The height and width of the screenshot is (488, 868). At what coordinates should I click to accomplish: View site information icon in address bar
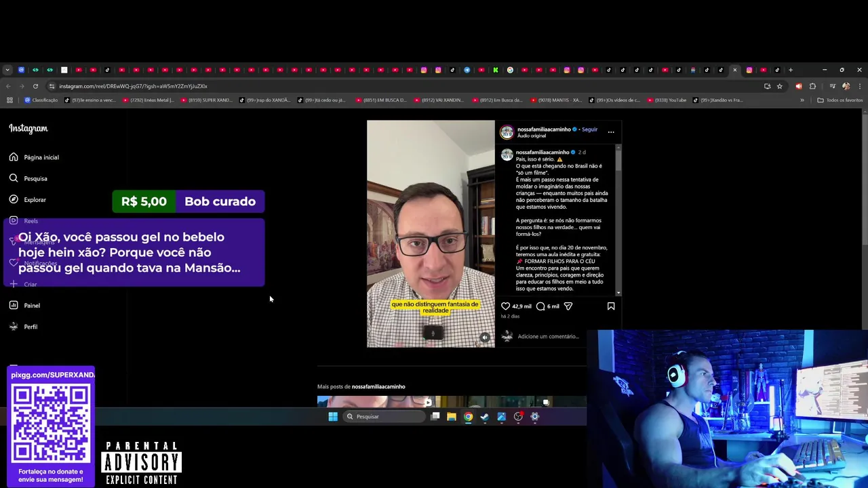point(52,86)
